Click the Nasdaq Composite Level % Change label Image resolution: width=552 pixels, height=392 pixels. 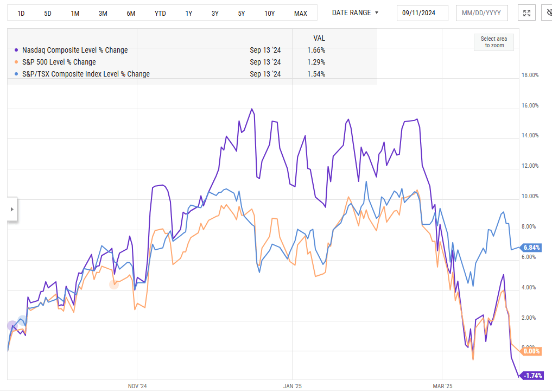click(75, 50)
